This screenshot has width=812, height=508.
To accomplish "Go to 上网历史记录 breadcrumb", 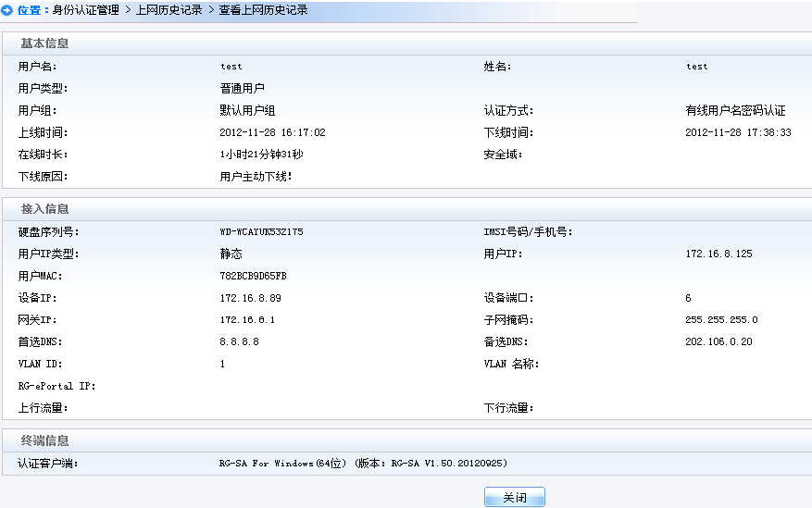I will [x=169, y=10].
